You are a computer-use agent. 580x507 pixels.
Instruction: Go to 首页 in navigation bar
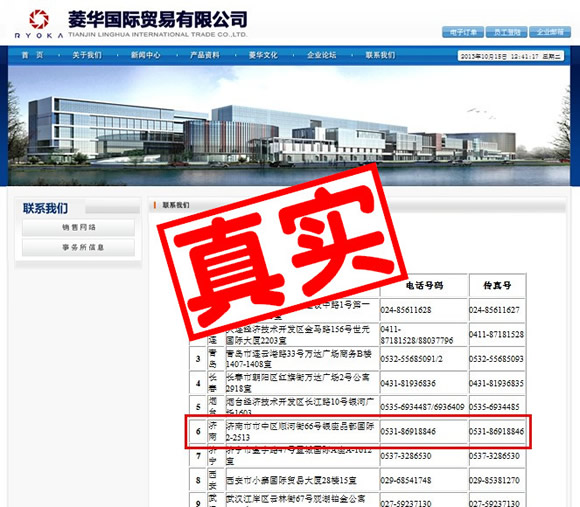[33, 55]
